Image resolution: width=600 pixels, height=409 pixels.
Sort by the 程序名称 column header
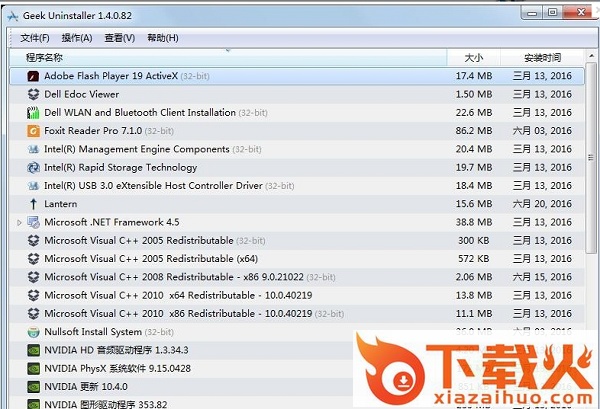tap(228, 58)
